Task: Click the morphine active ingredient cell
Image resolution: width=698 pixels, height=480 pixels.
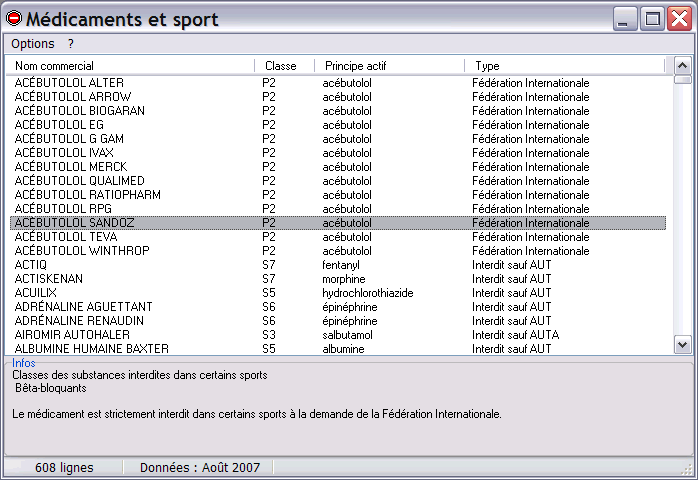Action: (344, 279)
